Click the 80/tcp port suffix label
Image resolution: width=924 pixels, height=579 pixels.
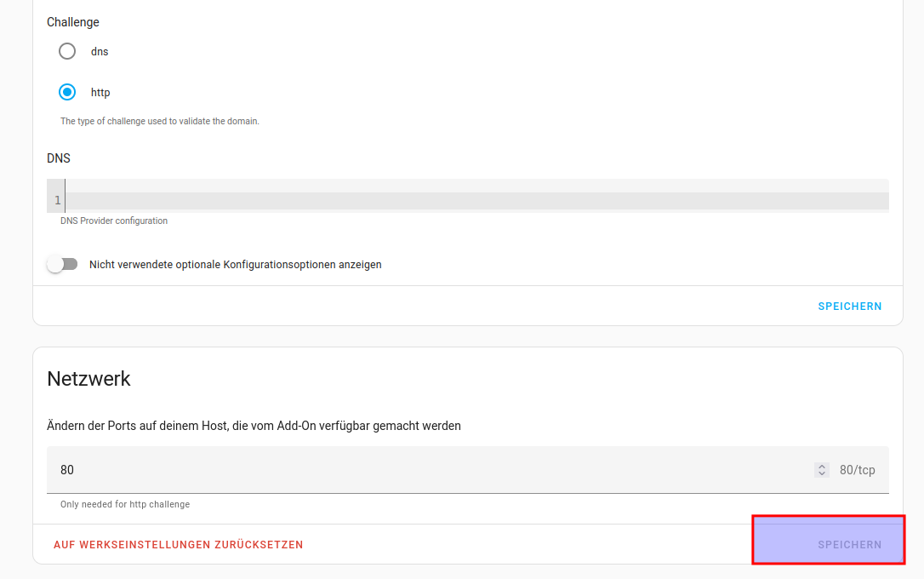(x=857, y=470)
